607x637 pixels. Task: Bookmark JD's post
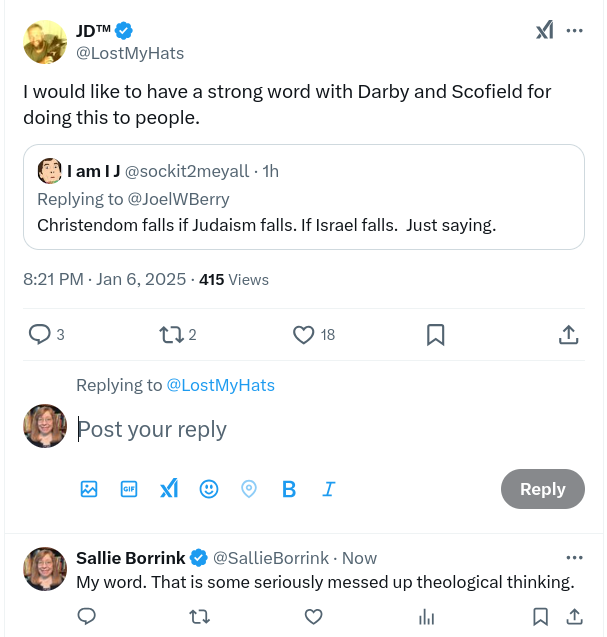[x=436, y=335]
